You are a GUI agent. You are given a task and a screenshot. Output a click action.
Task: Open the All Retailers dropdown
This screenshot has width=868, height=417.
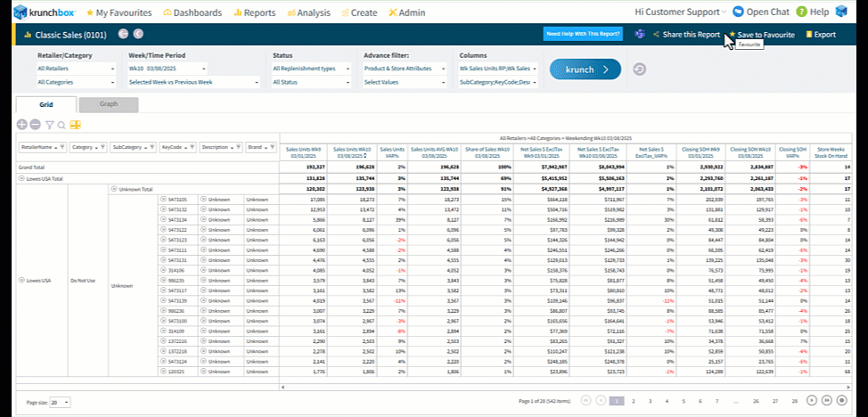[76, 69]
